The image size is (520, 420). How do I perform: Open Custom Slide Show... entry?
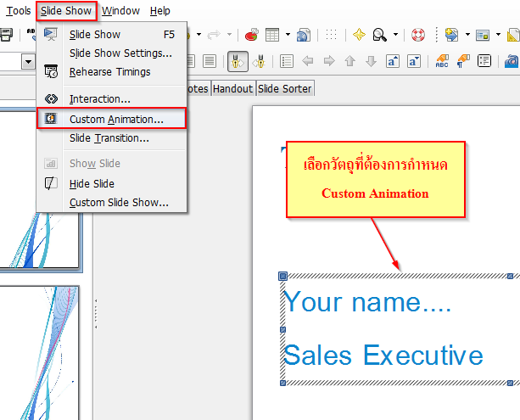(x=112, y=203)
